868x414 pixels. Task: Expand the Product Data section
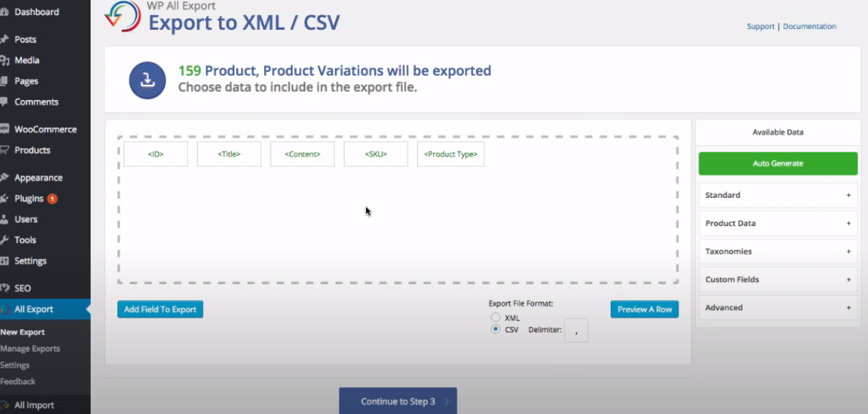(x=778, y=223)
